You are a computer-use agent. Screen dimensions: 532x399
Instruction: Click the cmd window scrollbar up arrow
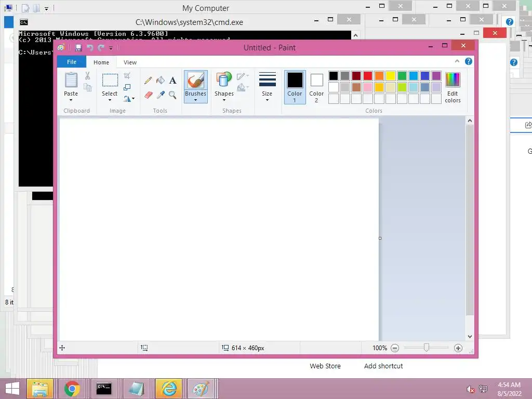point(355,35)
